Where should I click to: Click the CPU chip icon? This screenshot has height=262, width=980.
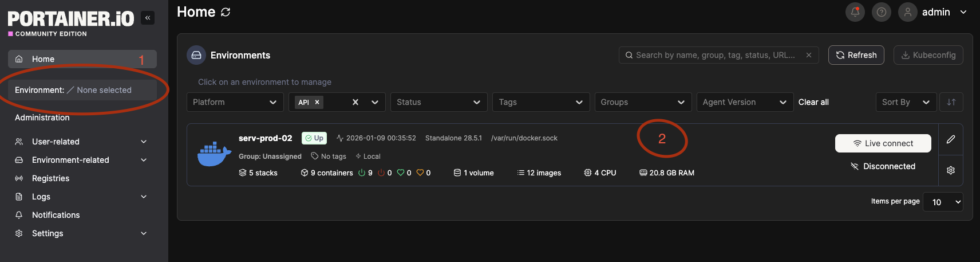click(588, 173)
